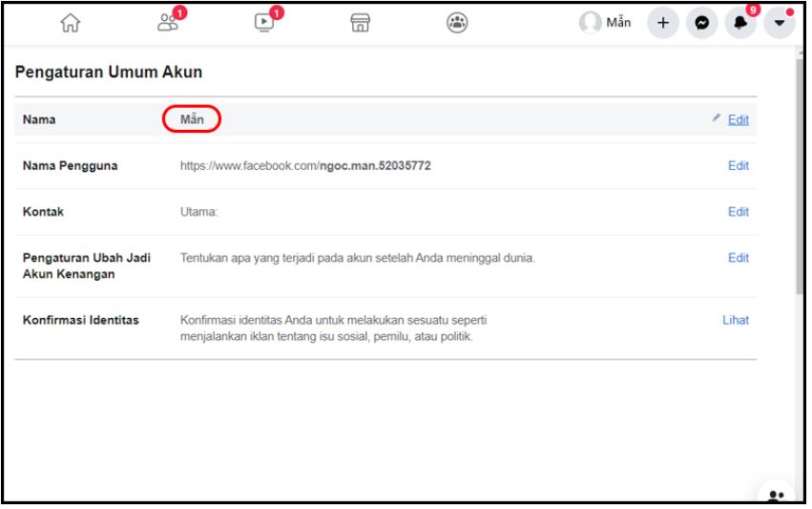Click the pencil icon beside Nama Edit
The image size is (812, 509).
[717, 117]
